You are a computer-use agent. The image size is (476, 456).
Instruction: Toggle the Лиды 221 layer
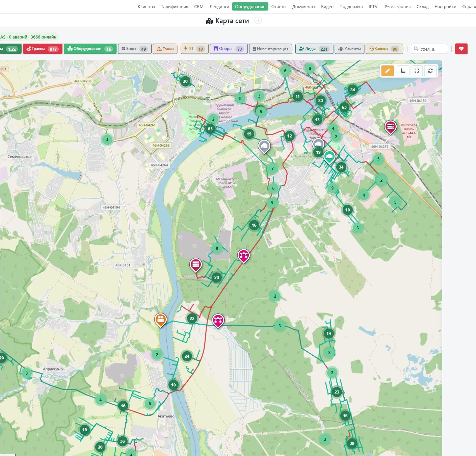pos(314,49)
